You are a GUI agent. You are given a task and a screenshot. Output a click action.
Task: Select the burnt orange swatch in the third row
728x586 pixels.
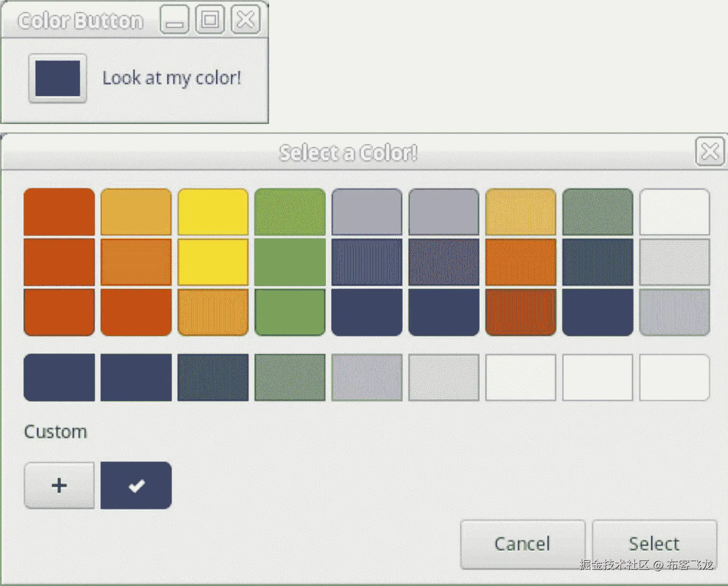click(521, 312)
